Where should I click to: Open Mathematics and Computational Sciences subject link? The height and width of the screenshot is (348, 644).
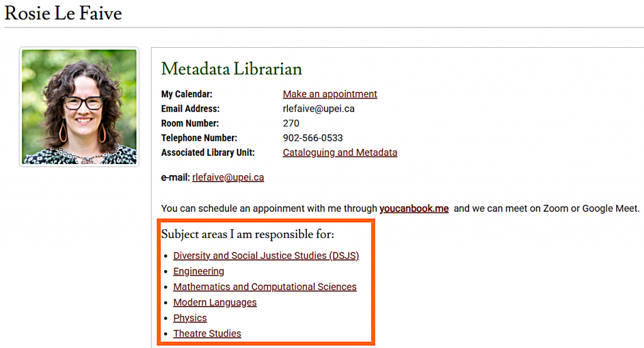(265, 287)
